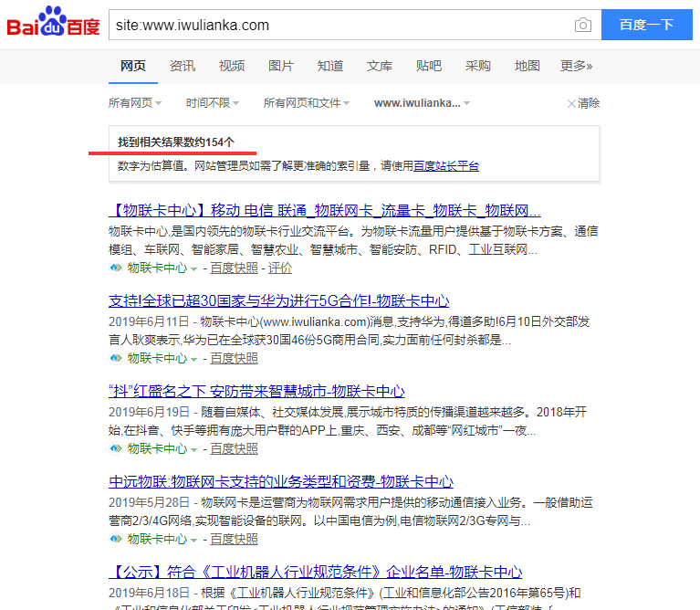
Task: Click the 评价 link in first result
Action: (x=280, y=268)
